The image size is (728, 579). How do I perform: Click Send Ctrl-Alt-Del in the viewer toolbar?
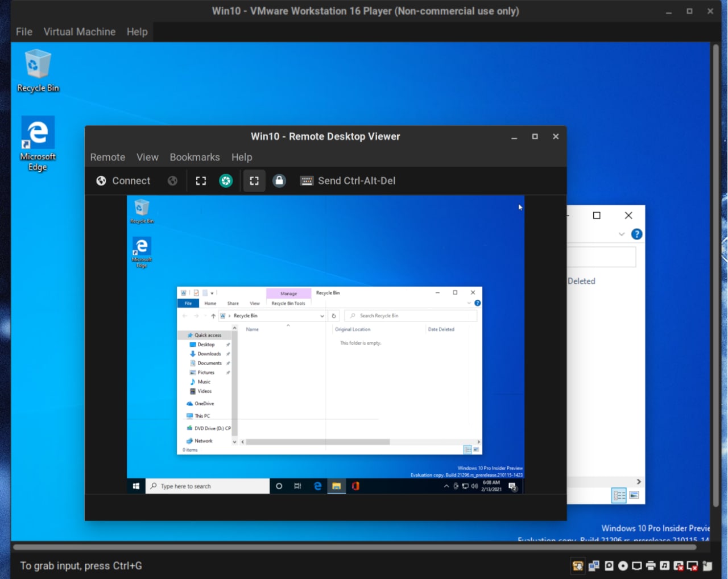click(348, 181)
